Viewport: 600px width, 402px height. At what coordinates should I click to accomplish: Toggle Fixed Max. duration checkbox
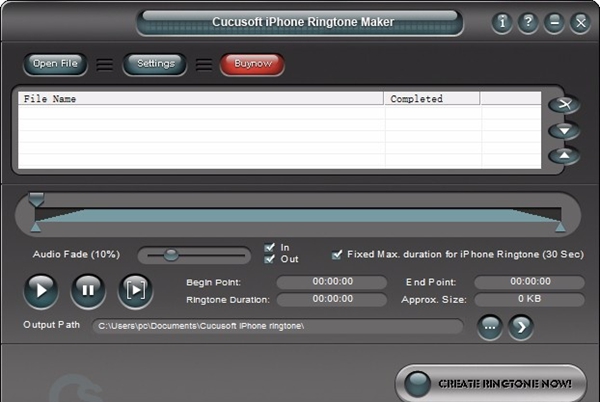click(337, 254)
